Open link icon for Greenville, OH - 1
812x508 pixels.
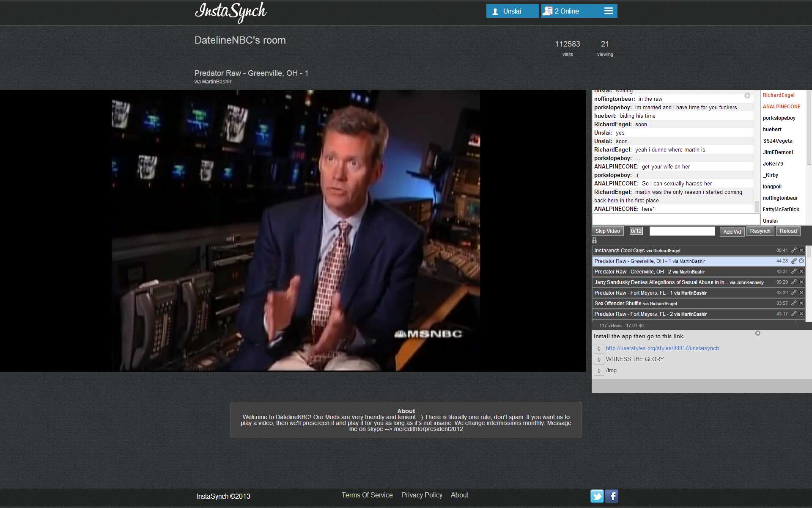pos(794,261)
